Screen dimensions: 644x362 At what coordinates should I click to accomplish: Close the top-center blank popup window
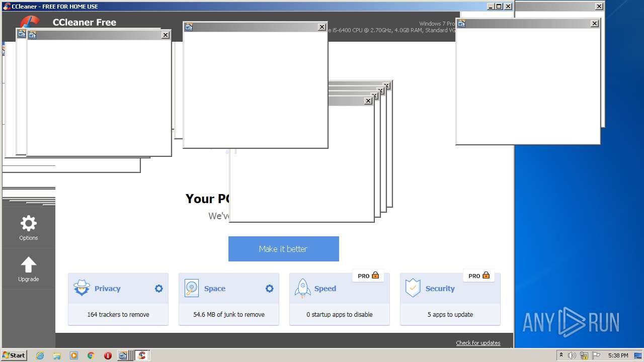pyautogui.click(x=322, y=27)
